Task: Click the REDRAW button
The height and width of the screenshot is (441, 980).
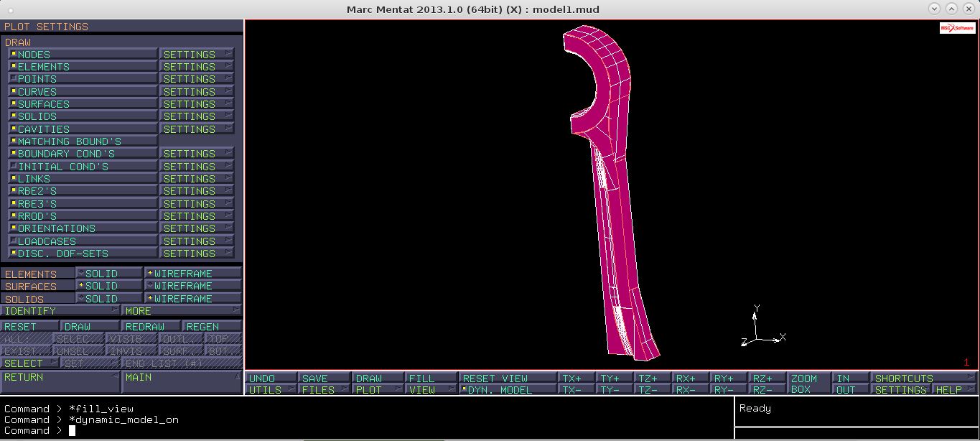Action: click(x=151, y=326)
